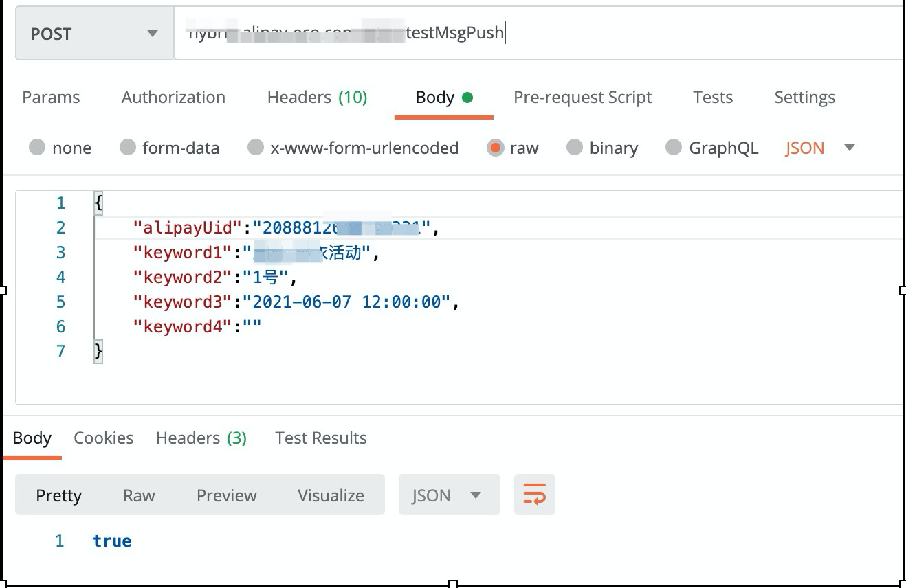Show the response Cookies tab

tap(103, 438)
